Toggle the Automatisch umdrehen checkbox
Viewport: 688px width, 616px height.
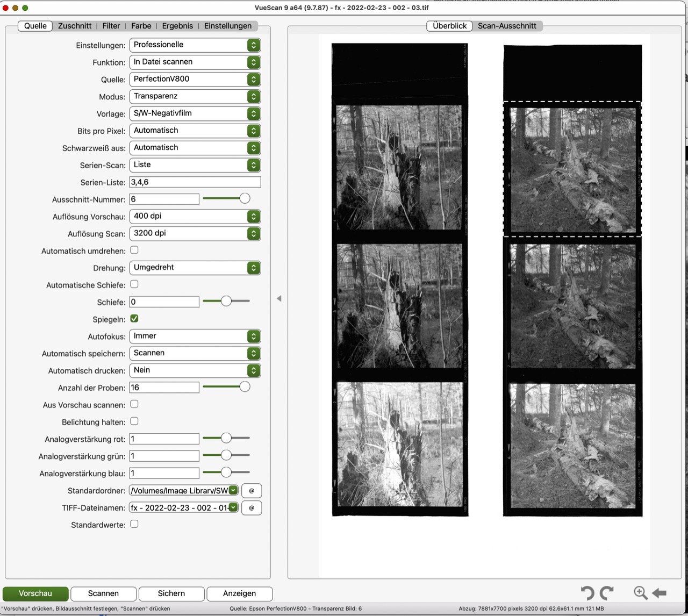134,250
